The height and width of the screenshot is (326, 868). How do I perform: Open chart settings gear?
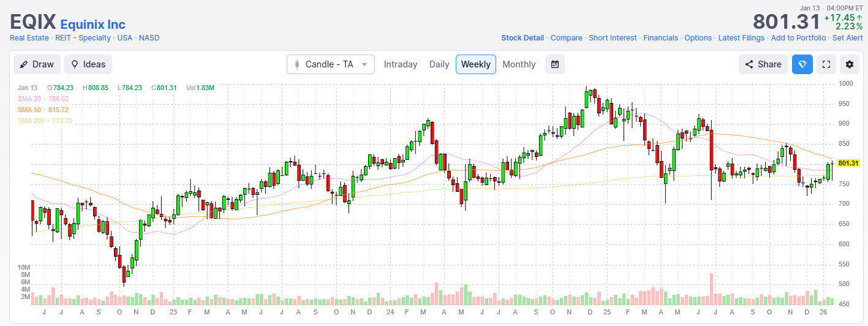[849, 64]
